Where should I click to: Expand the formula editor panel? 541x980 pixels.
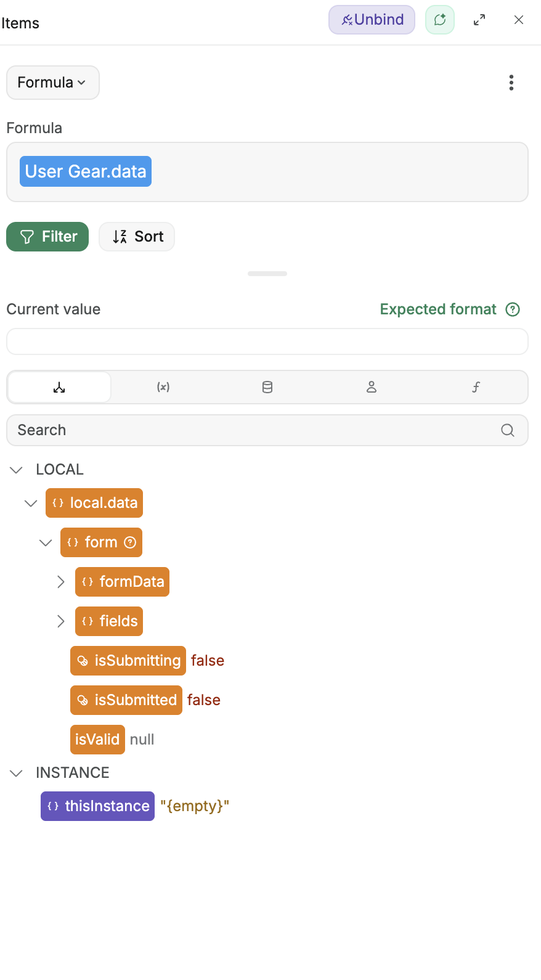click(x=479, y=20)
